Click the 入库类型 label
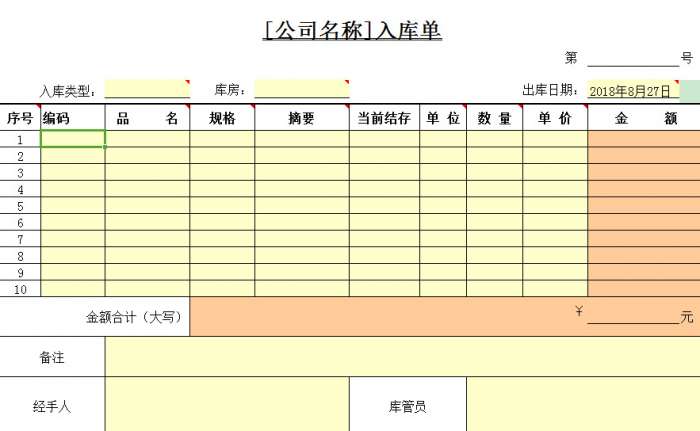 (67, 91)
